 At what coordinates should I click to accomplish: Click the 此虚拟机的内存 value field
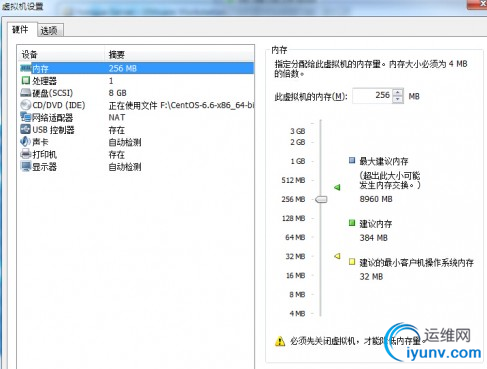coord(372,96)
